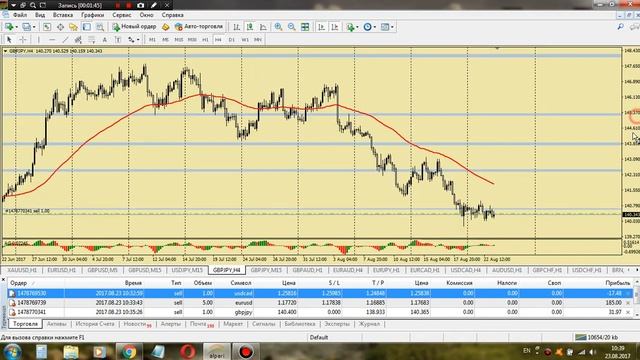Open the Profiles toolbar icon
Image resolution: width=640 pixels, height=360 pixels.
(27, 27)
